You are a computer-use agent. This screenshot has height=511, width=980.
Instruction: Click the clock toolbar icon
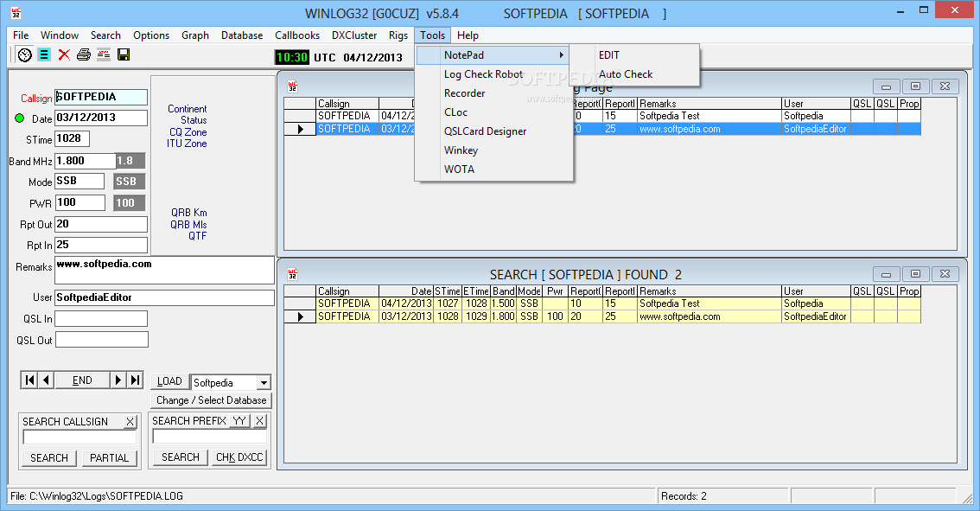[24, 55]
